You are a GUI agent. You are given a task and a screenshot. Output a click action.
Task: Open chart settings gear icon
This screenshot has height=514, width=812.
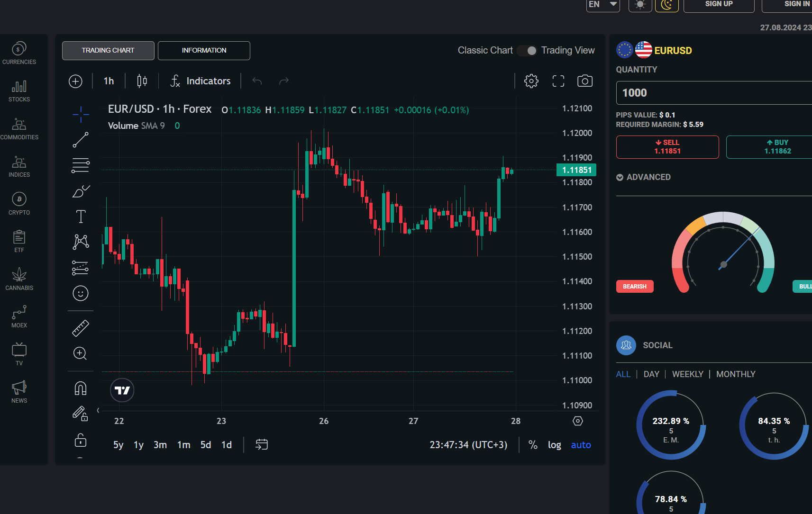coord(531,81)
